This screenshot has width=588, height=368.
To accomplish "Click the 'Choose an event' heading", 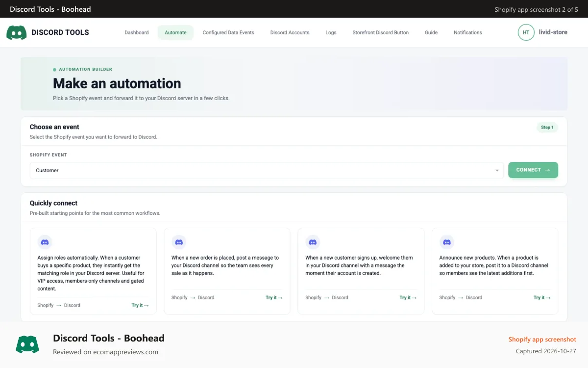I will click(54, 127).
